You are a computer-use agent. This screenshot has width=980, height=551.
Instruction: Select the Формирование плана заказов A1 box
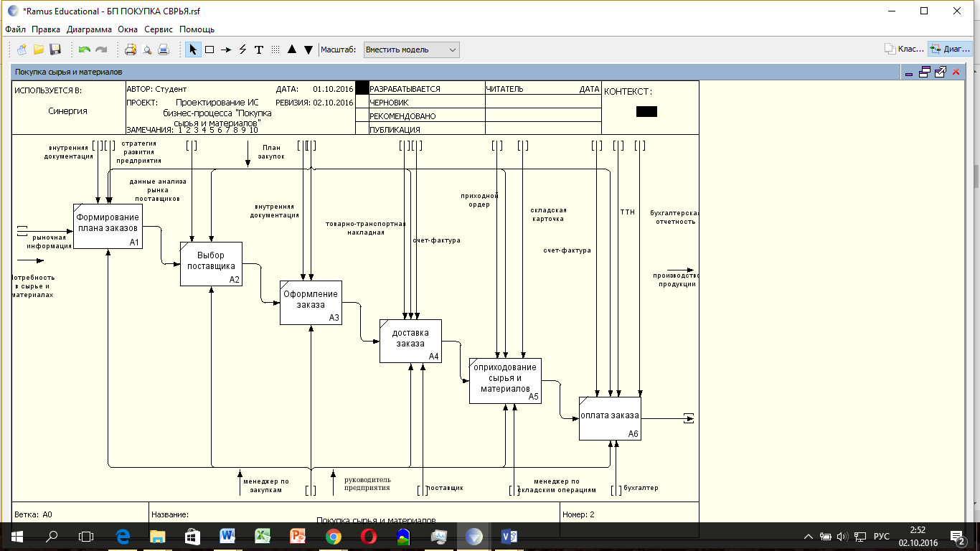108,226
